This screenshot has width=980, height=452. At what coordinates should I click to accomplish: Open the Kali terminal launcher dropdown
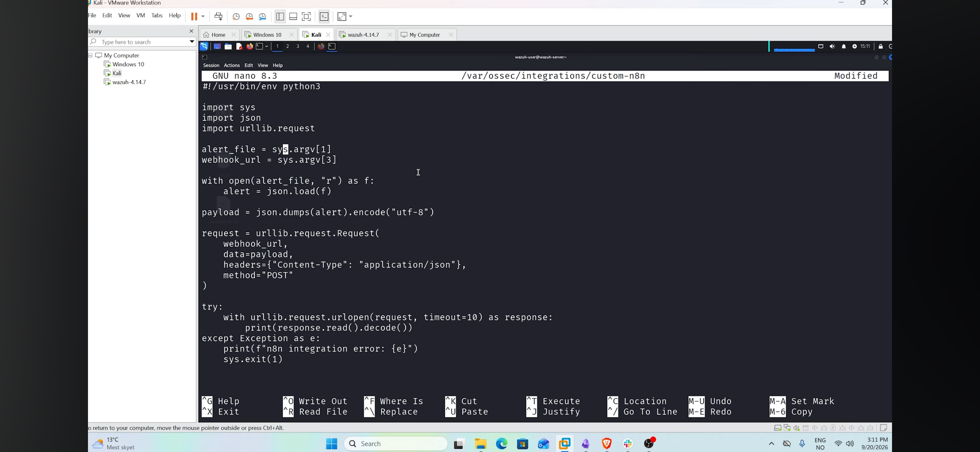[267, 46]
